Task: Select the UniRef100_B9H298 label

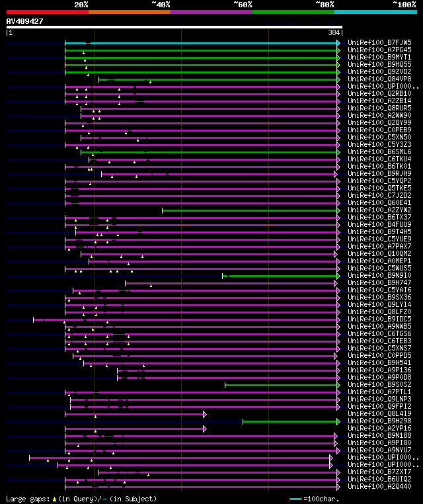Action: [x=379, y=421]
